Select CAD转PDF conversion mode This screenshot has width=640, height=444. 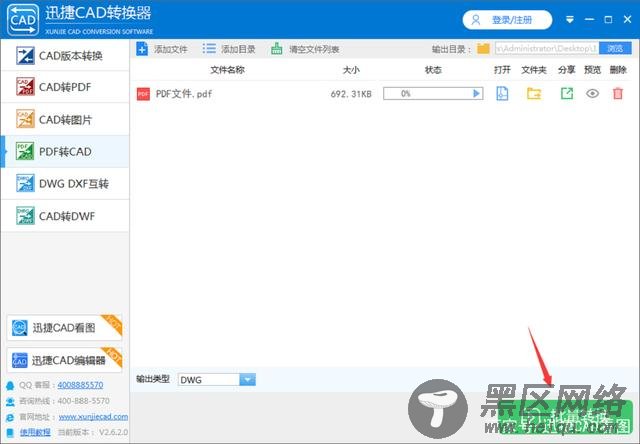65,87
